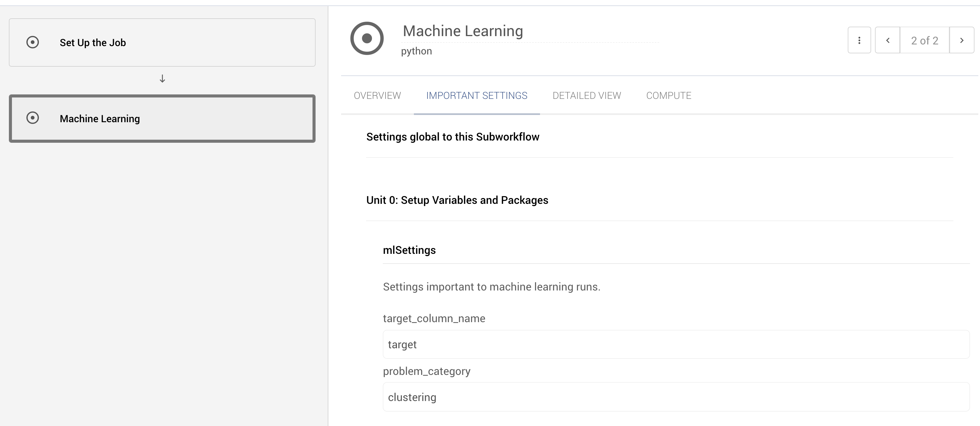
Task: Switch to the OVERVIEW tab
Action: (x=377, y=96)
